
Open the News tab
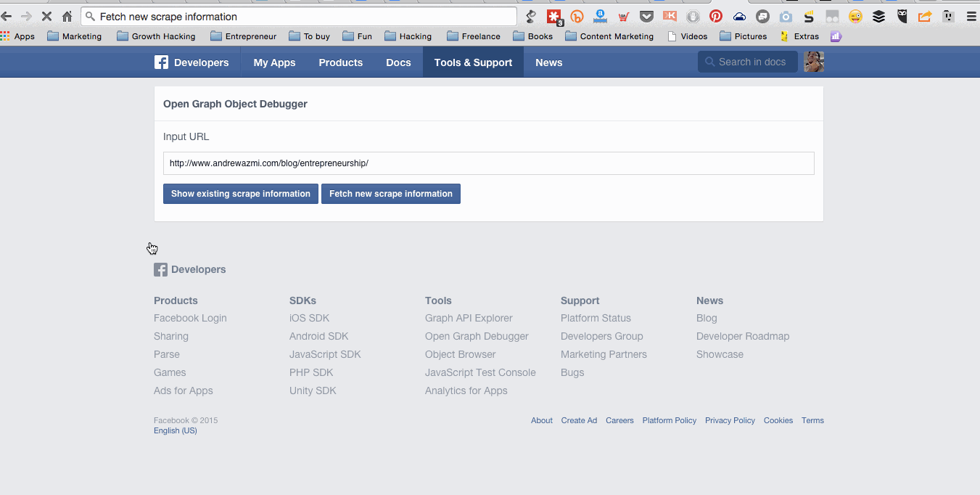coord(548,62)
